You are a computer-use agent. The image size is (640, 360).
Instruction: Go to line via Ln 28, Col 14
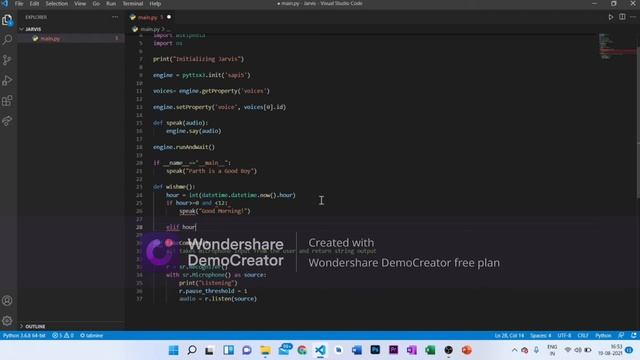point(509,336)
